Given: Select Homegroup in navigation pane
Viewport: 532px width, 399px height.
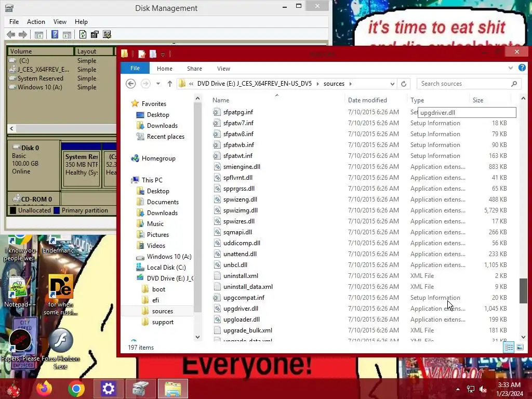Looking at the screenshot, I should (x=158, y=158).
